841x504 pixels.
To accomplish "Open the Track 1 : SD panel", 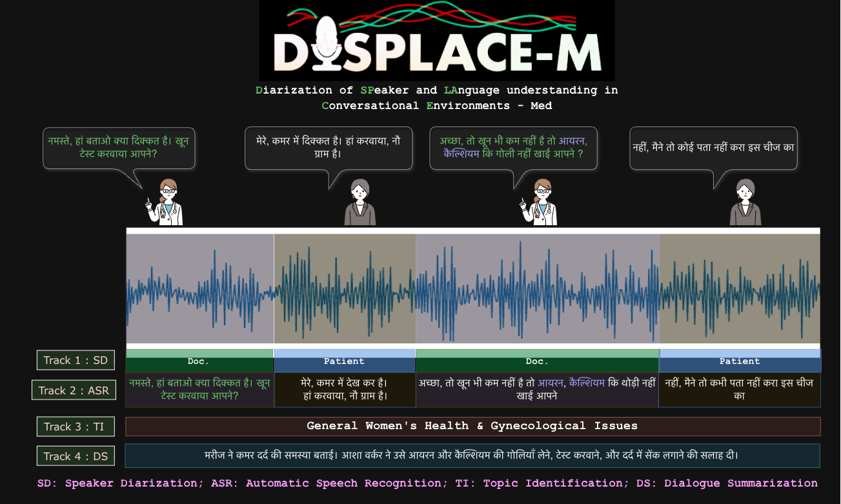I will click(x=76, y=360).
